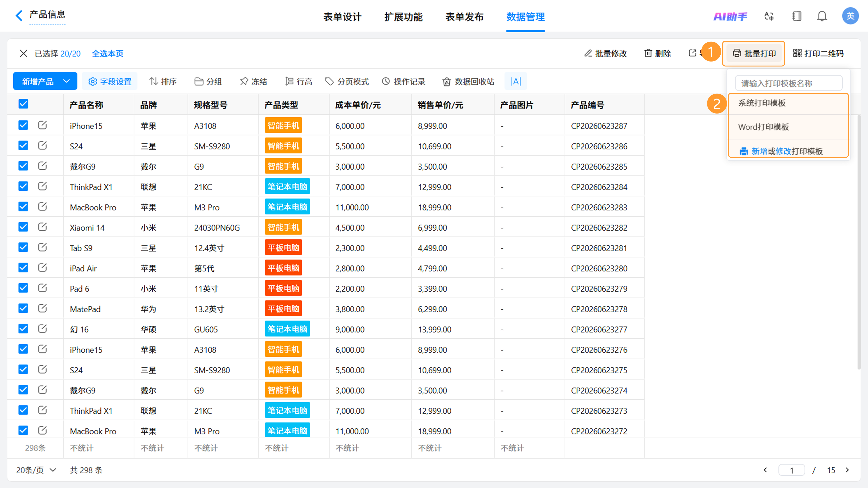Image resolution: width=868 pixels, height=488 pixels.
Task: Uncheck the MatePad row checkbox
Action: pyautogui.click(x=23, y=309)
